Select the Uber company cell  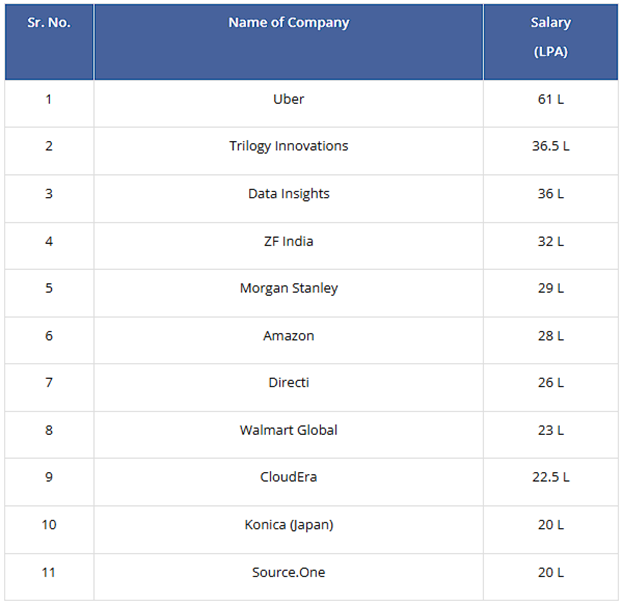[x=288, y=99]
